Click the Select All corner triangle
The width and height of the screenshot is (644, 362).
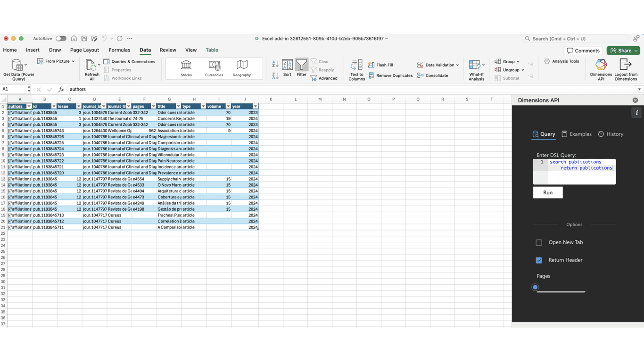(4, 99)
